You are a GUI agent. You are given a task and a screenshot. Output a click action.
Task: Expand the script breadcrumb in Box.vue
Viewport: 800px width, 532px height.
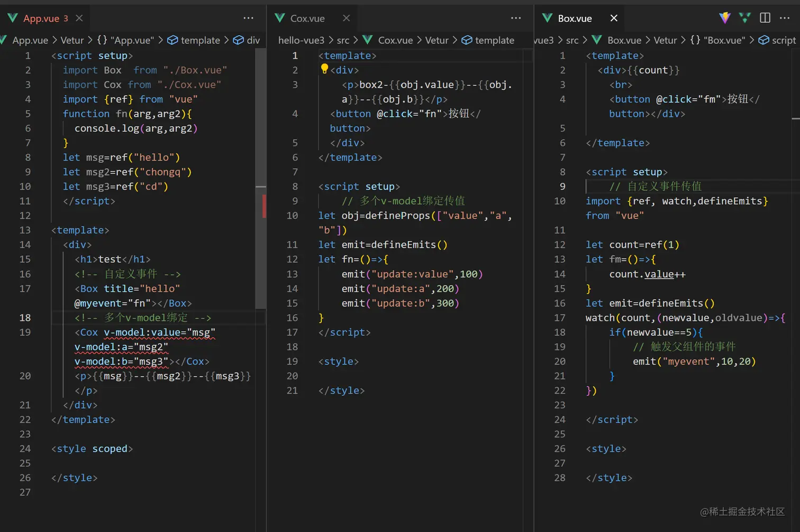click(x=783, y=40)
